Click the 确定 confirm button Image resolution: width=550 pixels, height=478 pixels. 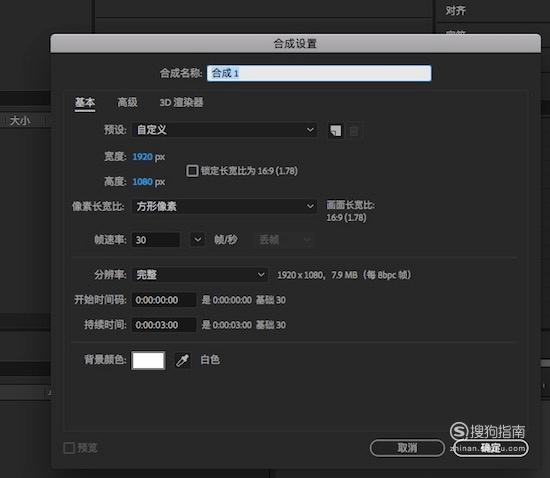pos(491,448)
